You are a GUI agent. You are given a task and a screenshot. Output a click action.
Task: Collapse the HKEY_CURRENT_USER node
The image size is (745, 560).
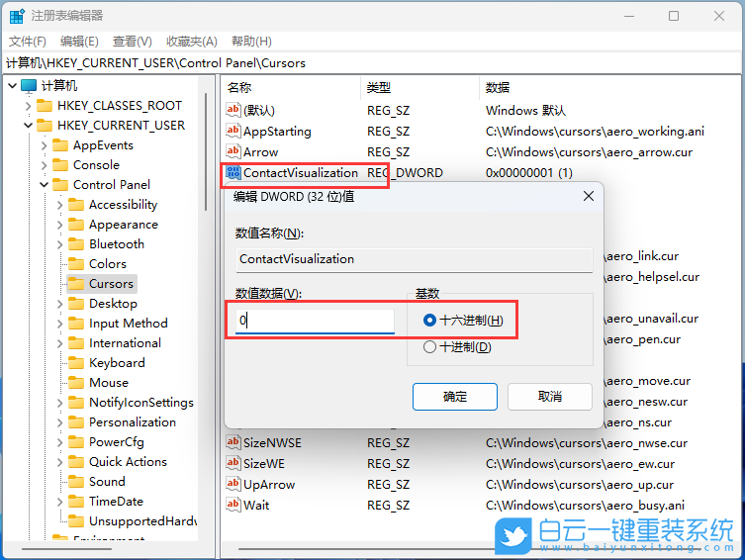tap(28, 126)
